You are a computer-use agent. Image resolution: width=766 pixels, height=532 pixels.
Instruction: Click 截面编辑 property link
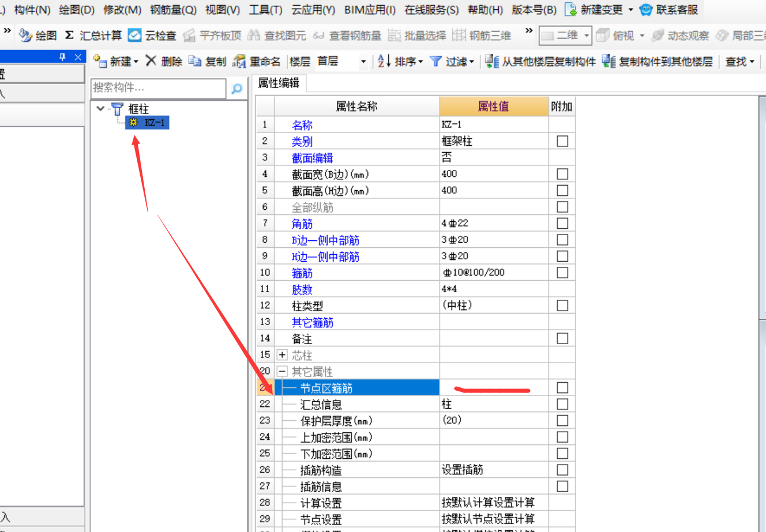(313, 158)
